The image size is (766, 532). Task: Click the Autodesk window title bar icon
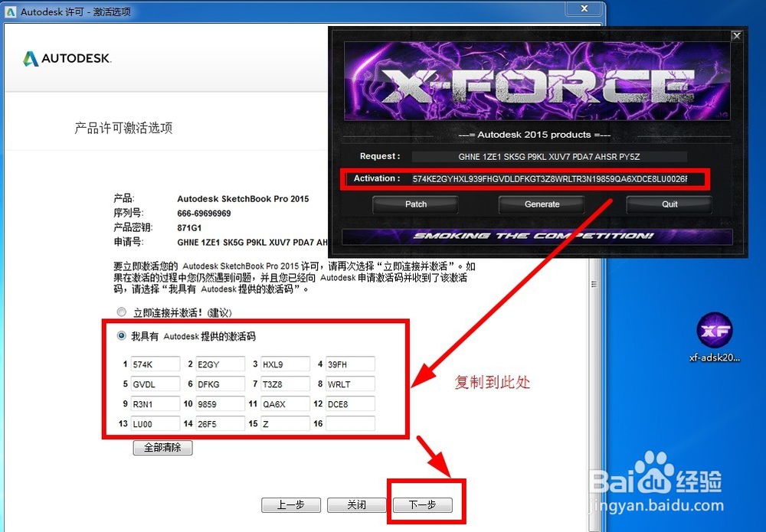(x=10, y=11)
